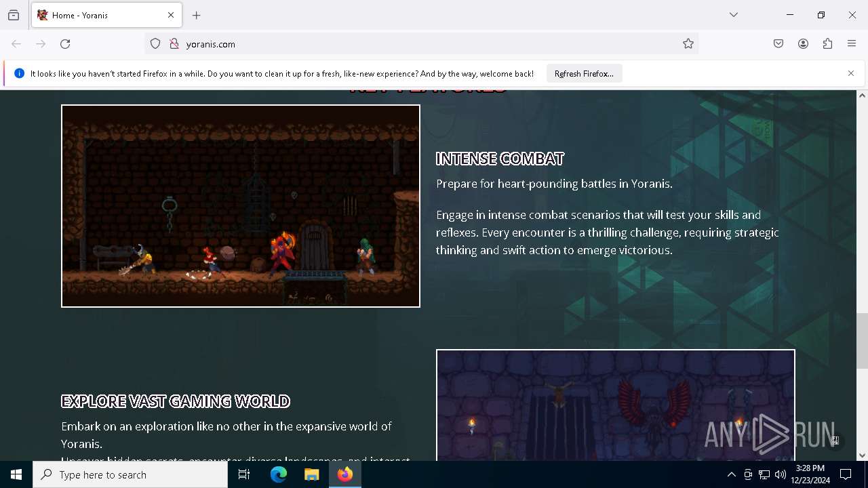Screen dimensions: 868x488
Task: Go back to the previous page
Action: point(16,44)
